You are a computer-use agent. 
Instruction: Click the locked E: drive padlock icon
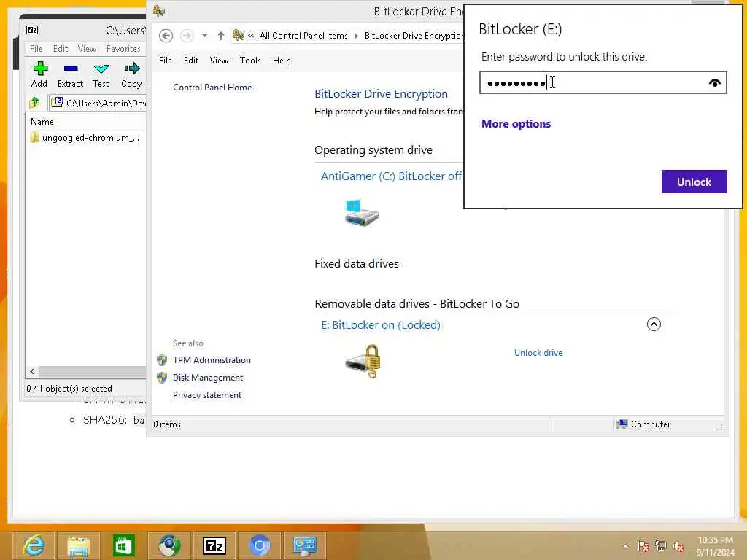363,362
